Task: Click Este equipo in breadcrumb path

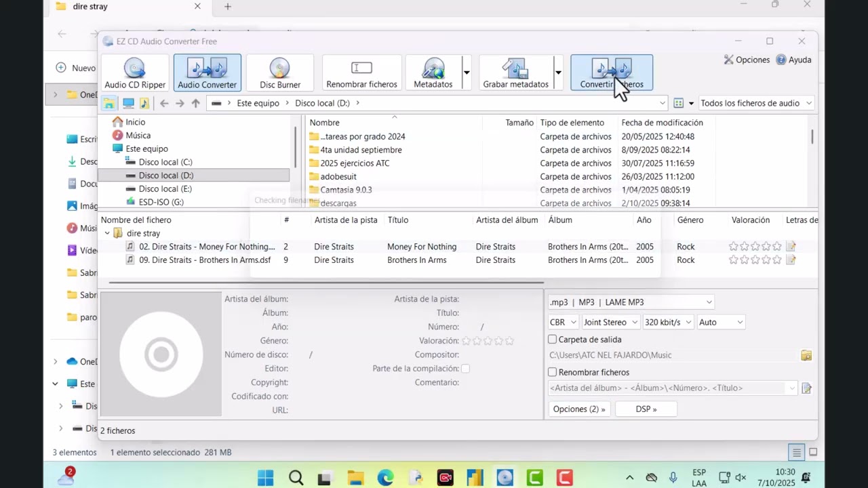Action: coord(258,103)
